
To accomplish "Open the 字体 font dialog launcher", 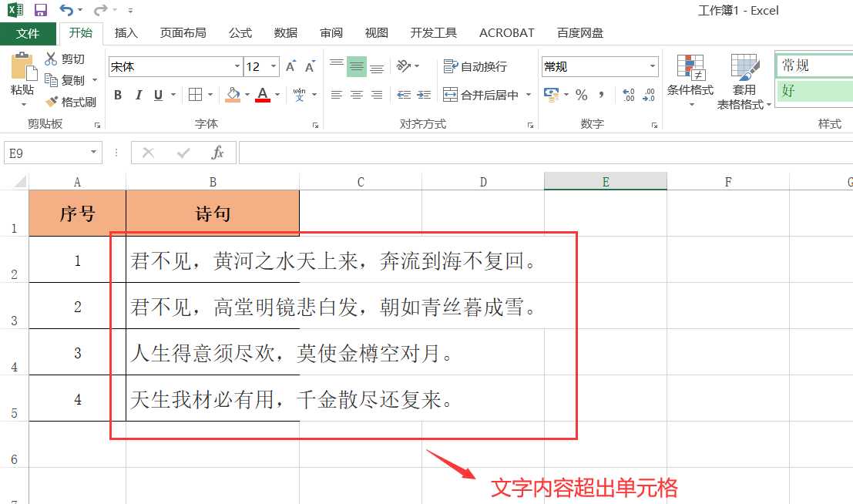I will click(x=315, y=125).
